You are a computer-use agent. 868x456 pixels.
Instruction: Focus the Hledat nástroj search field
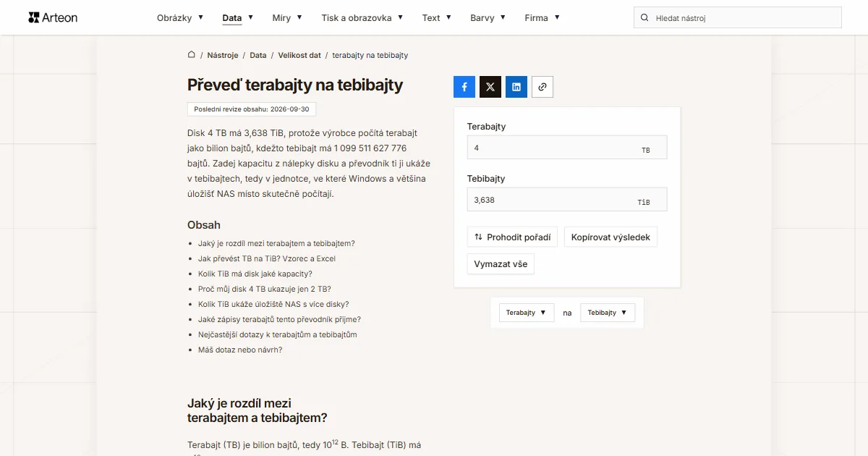click(x=738, y=17)
